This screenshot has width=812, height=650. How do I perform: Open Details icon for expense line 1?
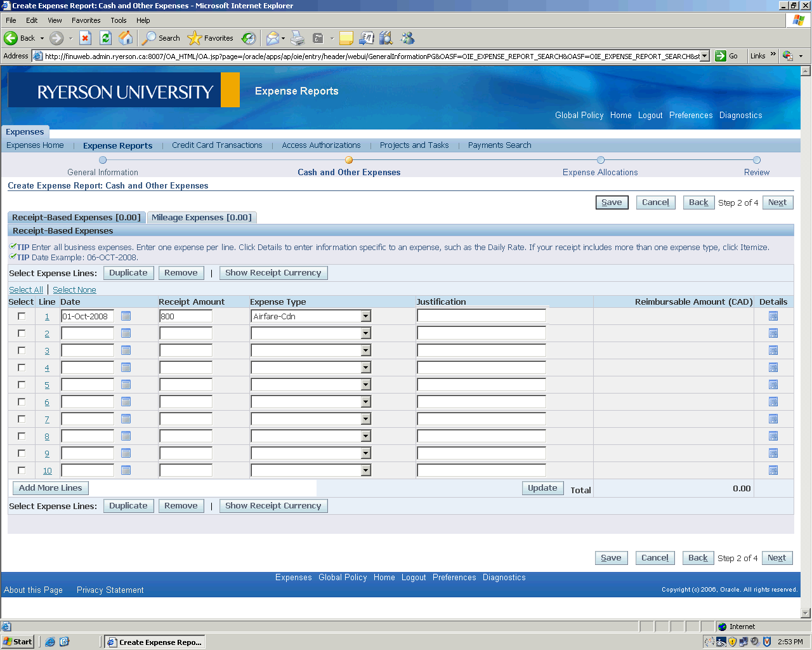coord(773,316)
